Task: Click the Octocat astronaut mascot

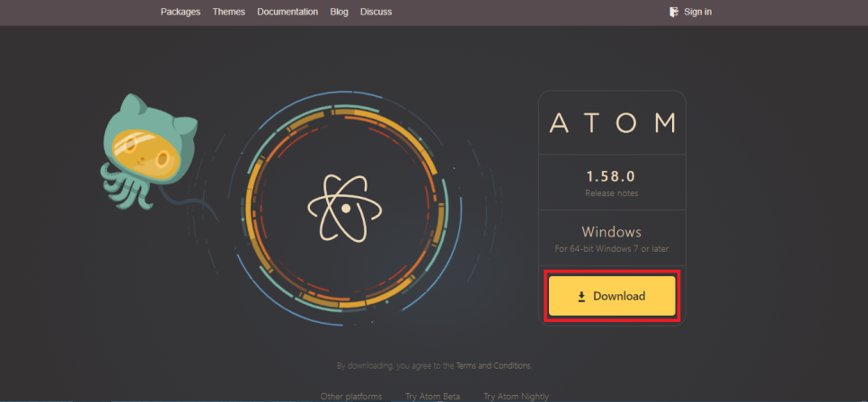Action: [x=148, y=150]
